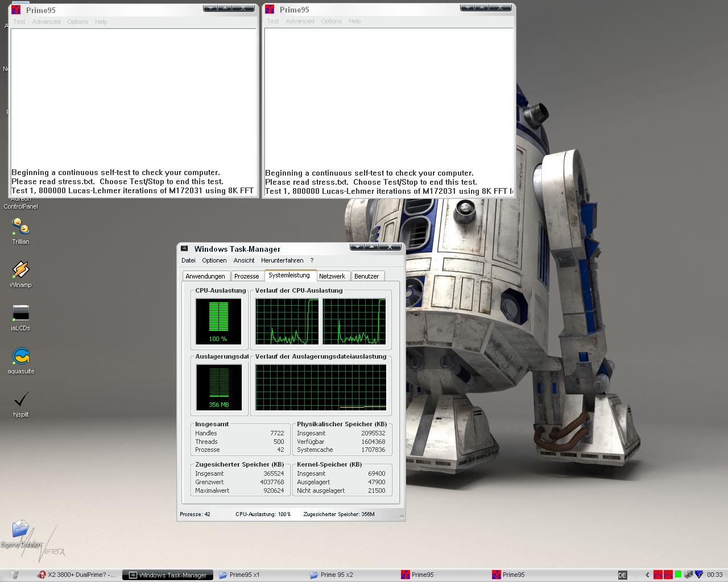Open Test menu in left Prime95 window
This screenshot has height=582, width=728.
tap(19, 22)
